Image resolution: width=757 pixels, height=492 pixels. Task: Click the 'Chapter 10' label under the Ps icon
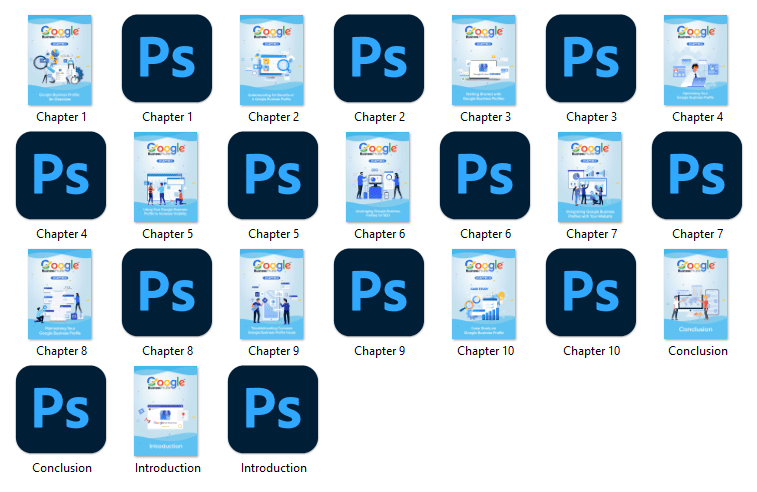click(591, 351)
